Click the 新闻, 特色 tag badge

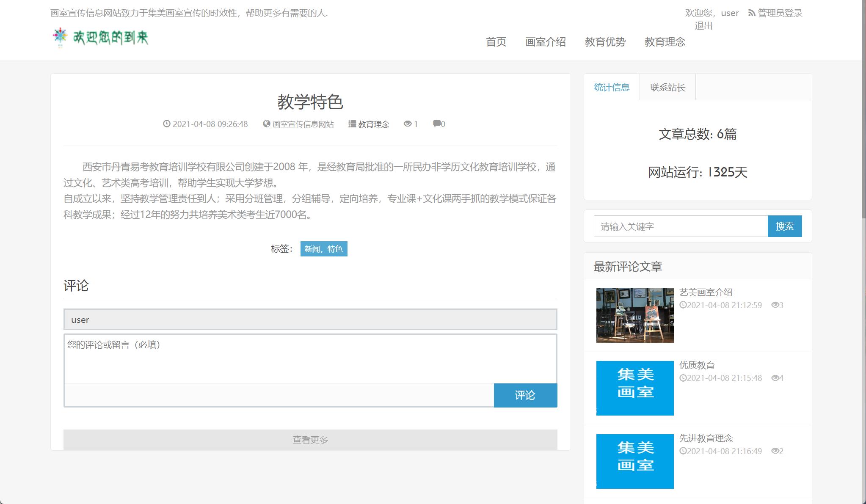click(324, 249)
